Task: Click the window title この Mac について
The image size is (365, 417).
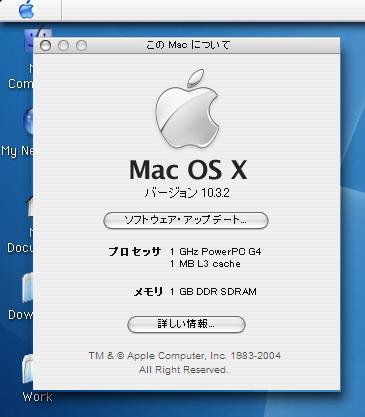Action: point(188,45)
